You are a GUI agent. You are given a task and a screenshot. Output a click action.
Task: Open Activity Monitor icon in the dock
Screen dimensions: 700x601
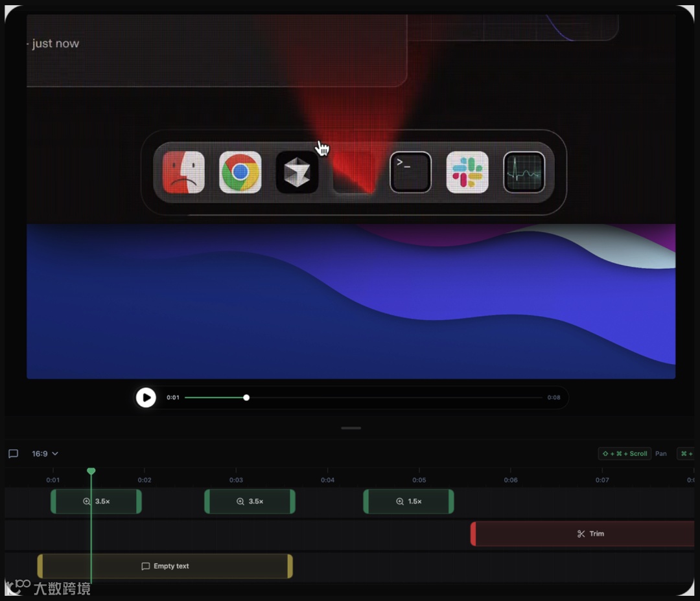coord(524,172)
